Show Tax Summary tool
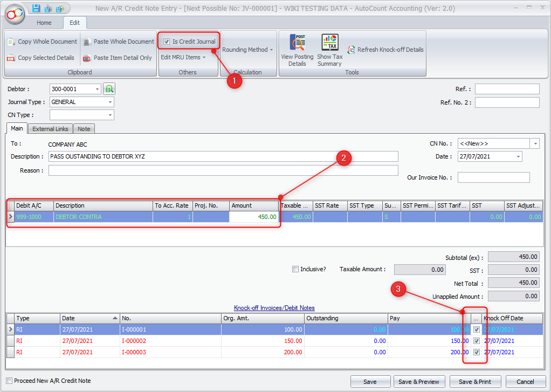Viewport: 551px width, 392px height. (329, 43)
